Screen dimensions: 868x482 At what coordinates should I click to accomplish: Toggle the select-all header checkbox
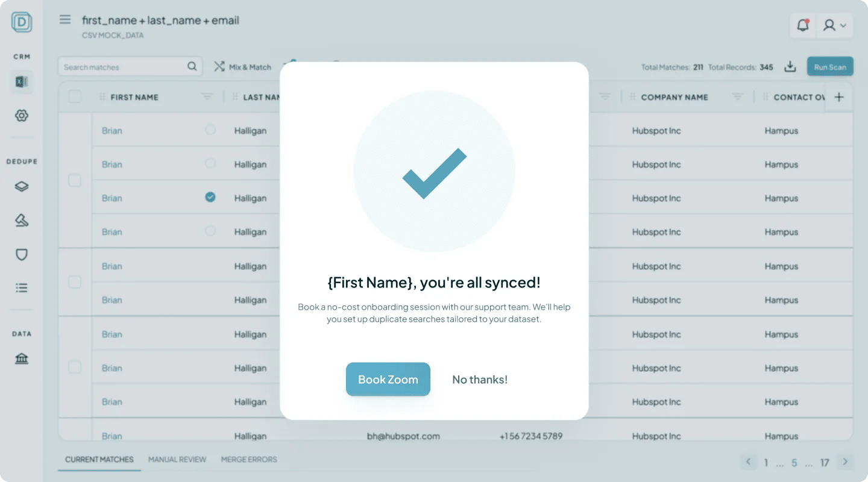pyautogui.click(x=75, y=96)
